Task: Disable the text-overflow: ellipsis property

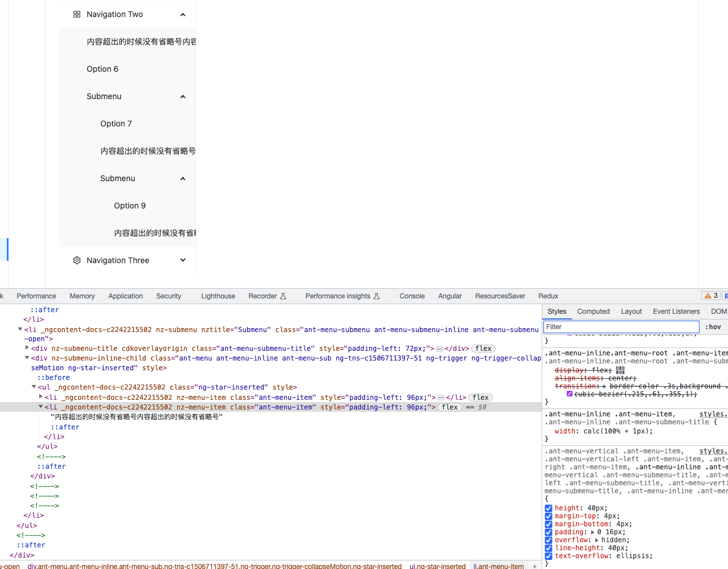Action: [549, 556]
